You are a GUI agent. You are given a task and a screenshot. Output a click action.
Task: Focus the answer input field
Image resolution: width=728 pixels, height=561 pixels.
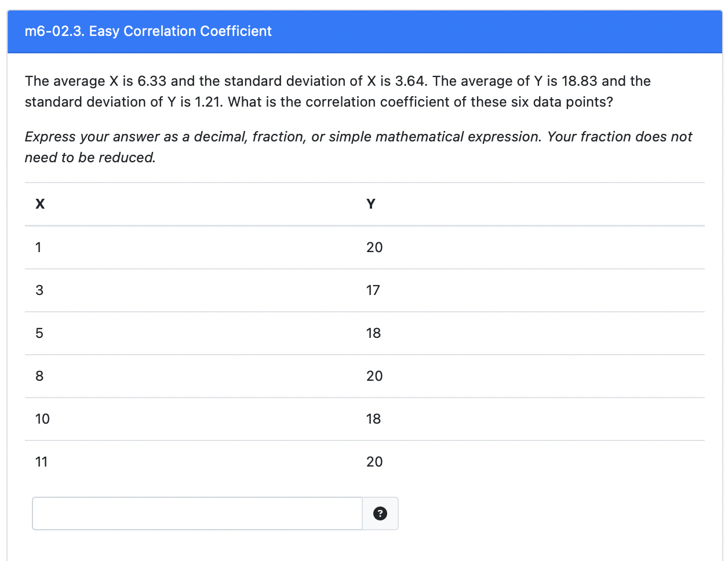pos(197,513)
